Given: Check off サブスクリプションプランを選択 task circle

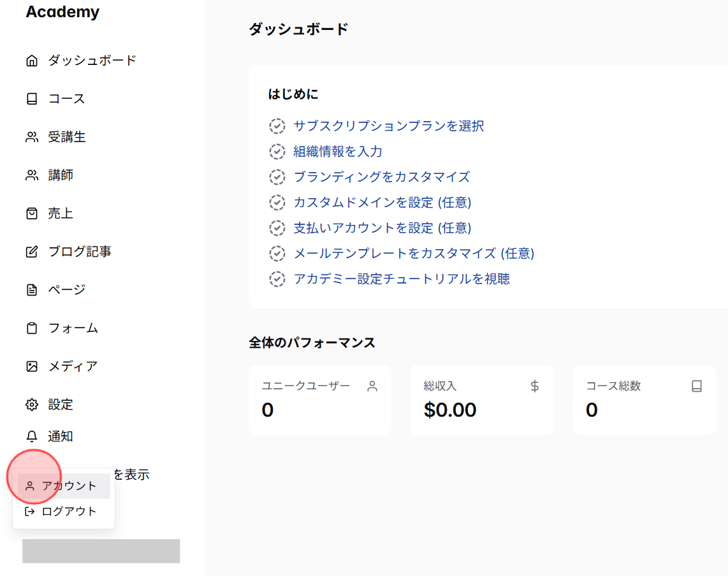Looking at the screenshot, I should point(277,126).
